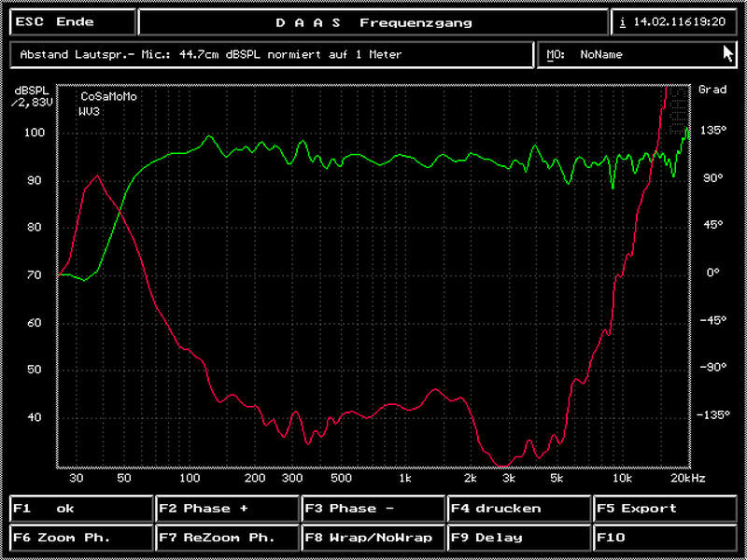Click F3 Phase - to decrease phase
Image resolution: width=747 pixels, height=560 pixels.
pos(373,509)
